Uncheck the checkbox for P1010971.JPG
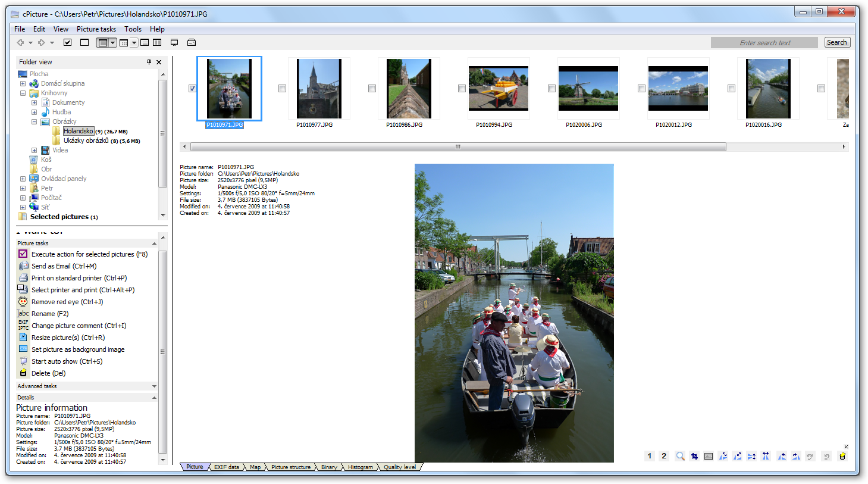 click(x=192, y=88)
